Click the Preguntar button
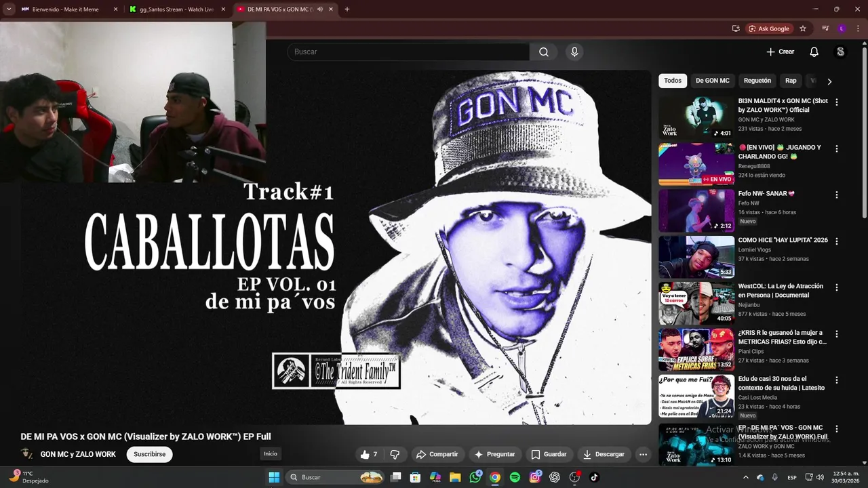This screenshot has width=868, height=488. point(494,454)
